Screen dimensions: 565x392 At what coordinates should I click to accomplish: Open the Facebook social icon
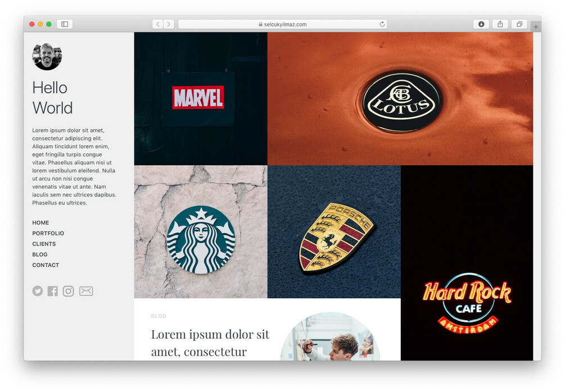[53, 291]
